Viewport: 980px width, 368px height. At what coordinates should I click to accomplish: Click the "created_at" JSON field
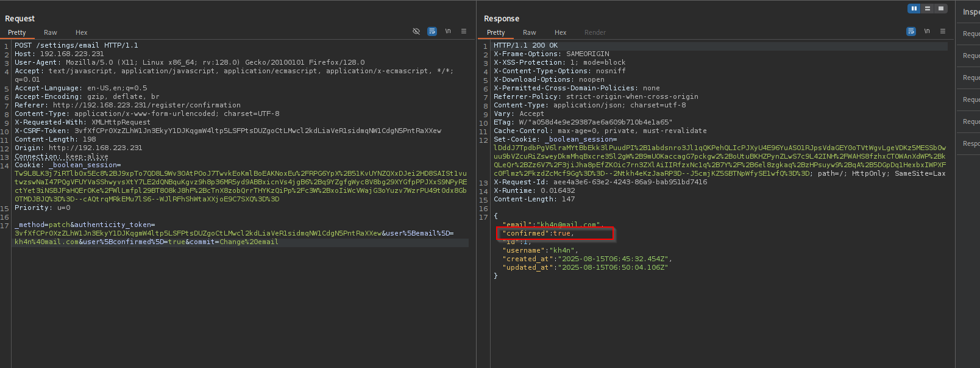(587, 259)
